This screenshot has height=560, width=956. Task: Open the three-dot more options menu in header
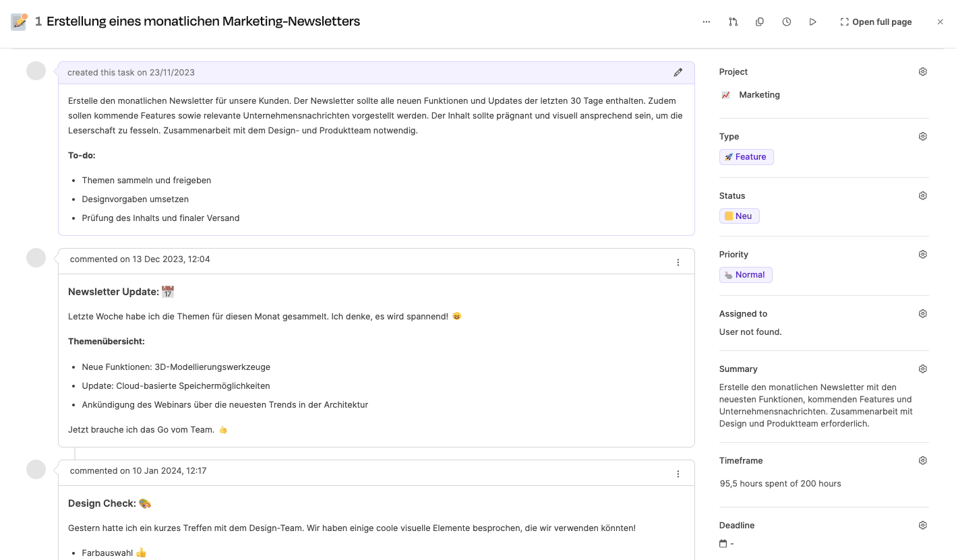click(706, 22)
